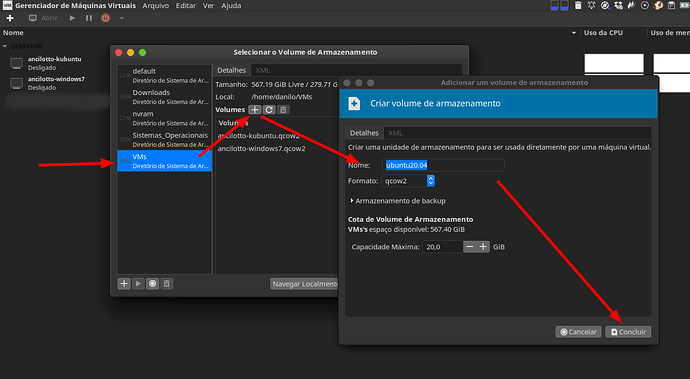The height and width of the screenshot is (379, 690).
Task: Click the start pool play icon
Action: pos(138,283)
